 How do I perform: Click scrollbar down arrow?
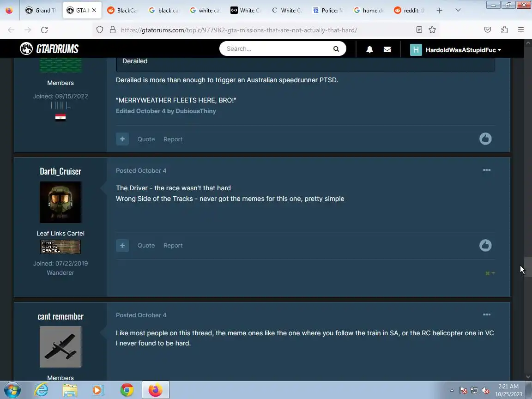point(528,377)
